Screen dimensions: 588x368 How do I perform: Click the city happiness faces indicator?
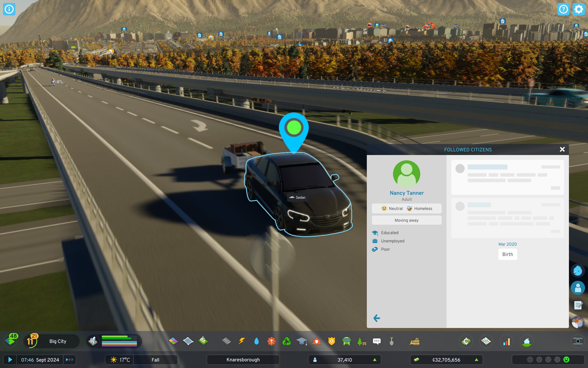[x=548, y=360]
